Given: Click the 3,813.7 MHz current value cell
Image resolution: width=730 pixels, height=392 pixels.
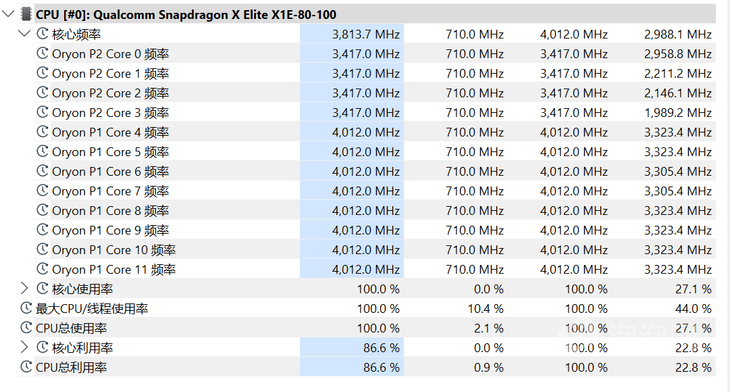Looking at the screenshot, I should pyautogui.click(x=351, y=34).
